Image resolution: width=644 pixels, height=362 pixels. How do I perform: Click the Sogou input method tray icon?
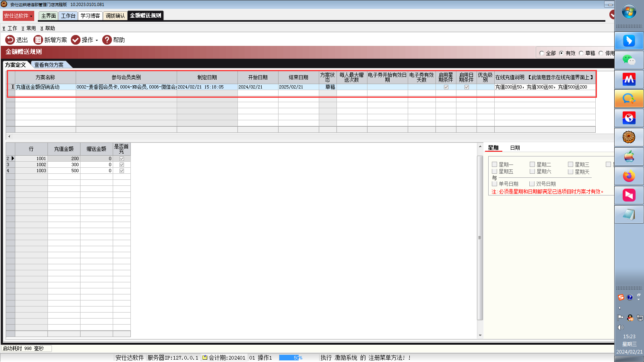[x=621, y=297]
